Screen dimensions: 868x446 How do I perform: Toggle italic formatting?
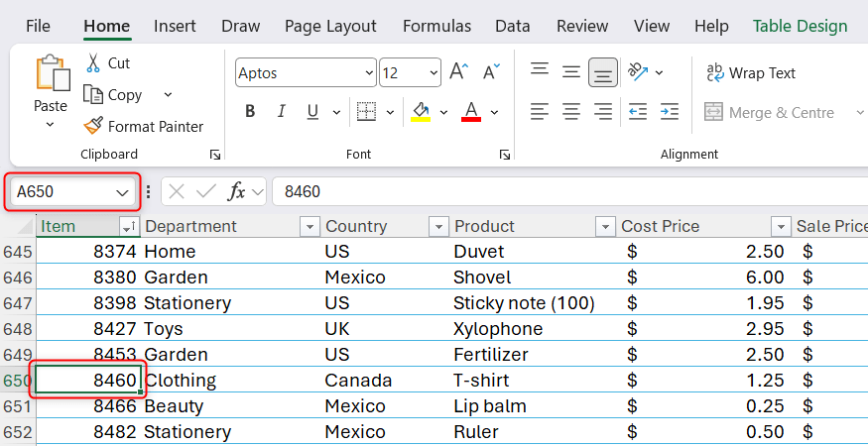[281, 112]
